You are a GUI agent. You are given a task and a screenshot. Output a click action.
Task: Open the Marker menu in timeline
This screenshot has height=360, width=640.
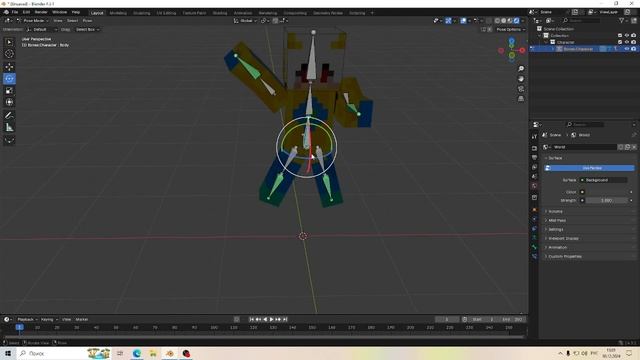click(82, 320)
